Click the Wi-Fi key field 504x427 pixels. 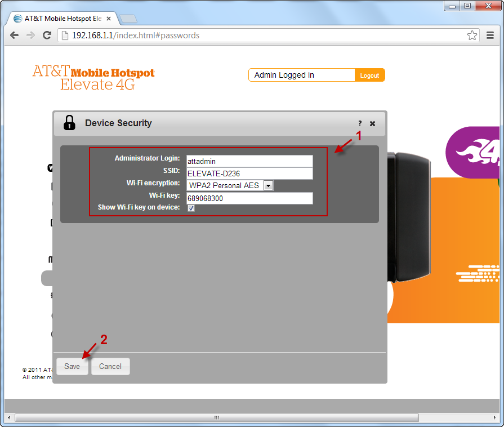click(x=249, y=198)
